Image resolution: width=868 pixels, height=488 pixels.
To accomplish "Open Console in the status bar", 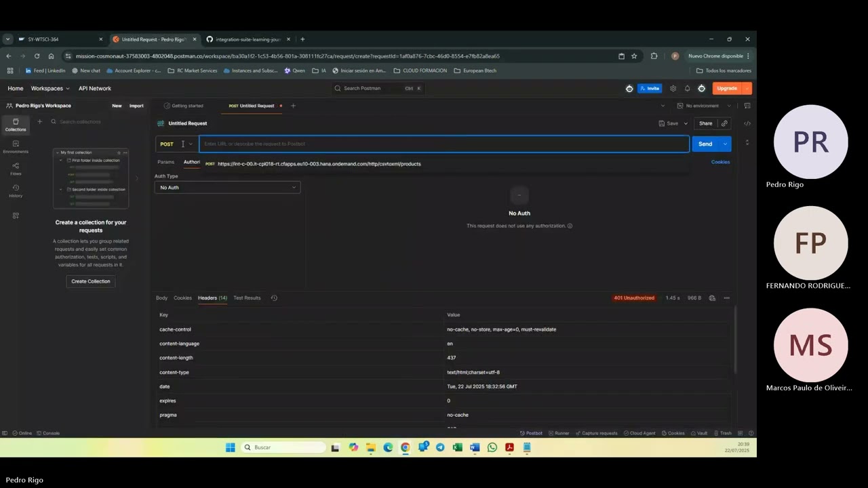I will tap(49, 433).
